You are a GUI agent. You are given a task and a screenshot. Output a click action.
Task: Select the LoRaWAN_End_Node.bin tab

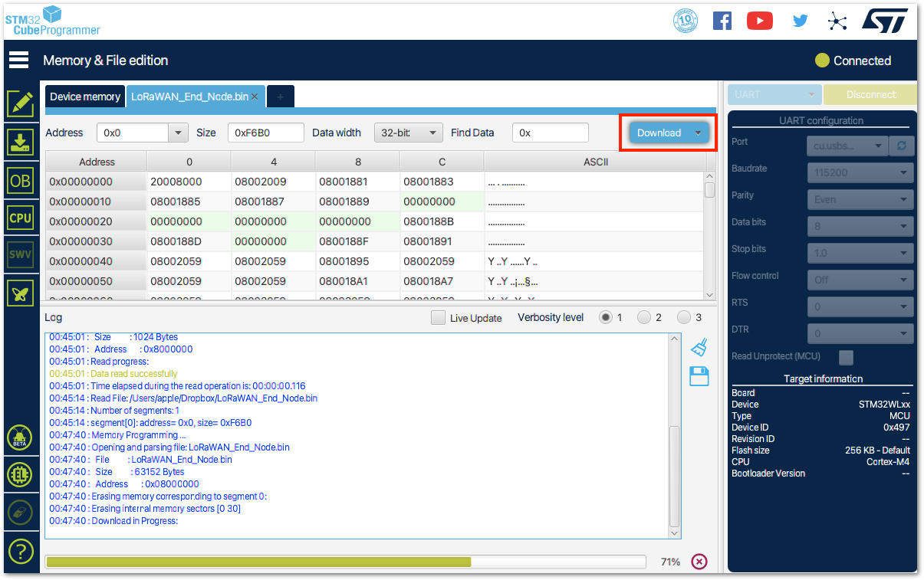pyautogui.click(x=189, y=97)
